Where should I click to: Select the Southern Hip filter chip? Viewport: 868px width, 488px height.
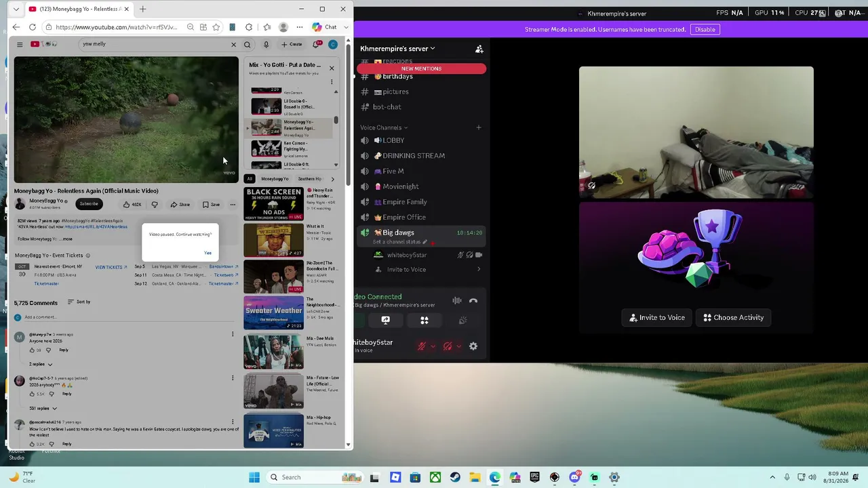[x=310, y=179]
